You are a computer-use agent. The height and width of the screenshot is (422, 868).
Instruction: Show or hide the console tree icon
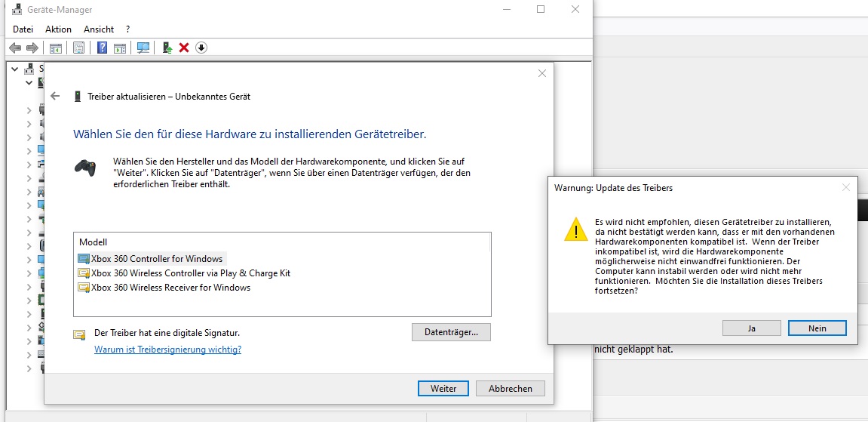[x=56, y=48]
